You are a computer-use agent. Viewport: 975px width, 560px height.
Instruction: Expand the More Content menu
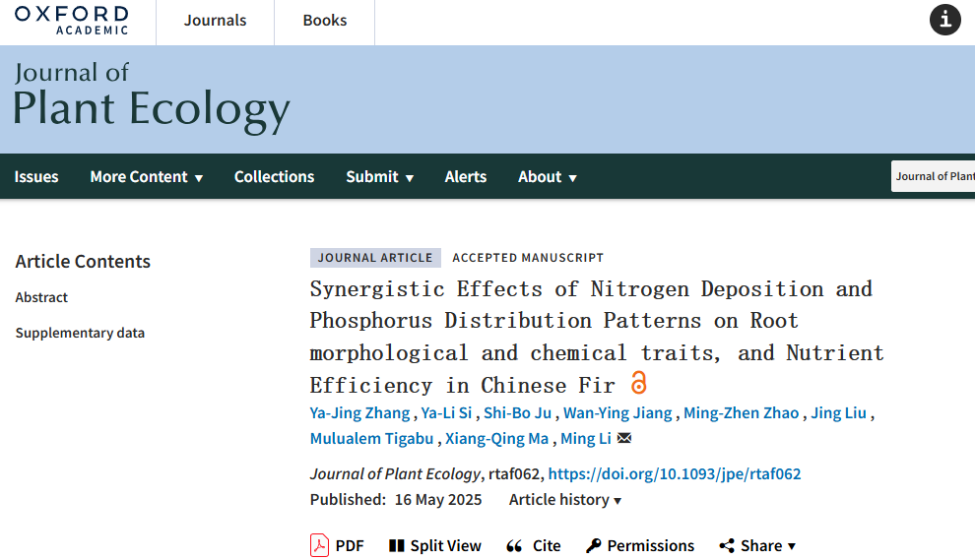[146, 177]
